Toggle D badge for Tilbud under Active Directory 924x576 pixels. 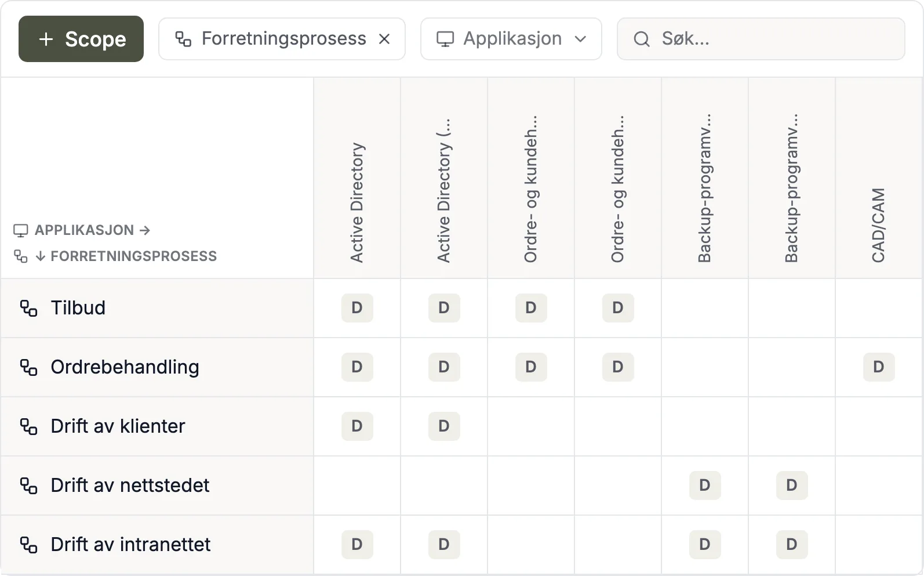[x=357, y=308]
